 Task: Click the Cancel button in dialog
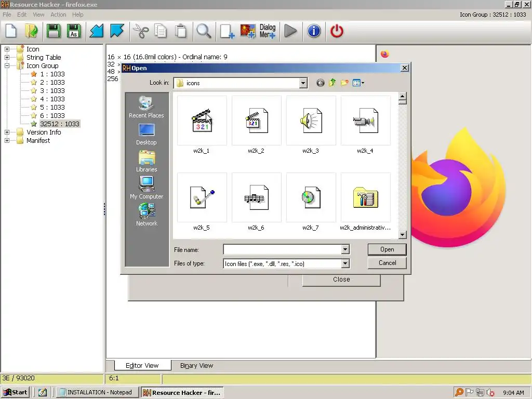point(387,263)
